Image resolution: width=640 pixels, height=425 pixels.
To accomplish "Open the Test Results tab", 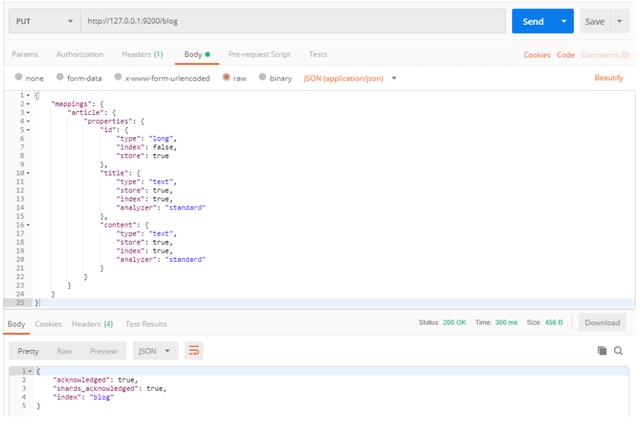I will pos(146,324).
